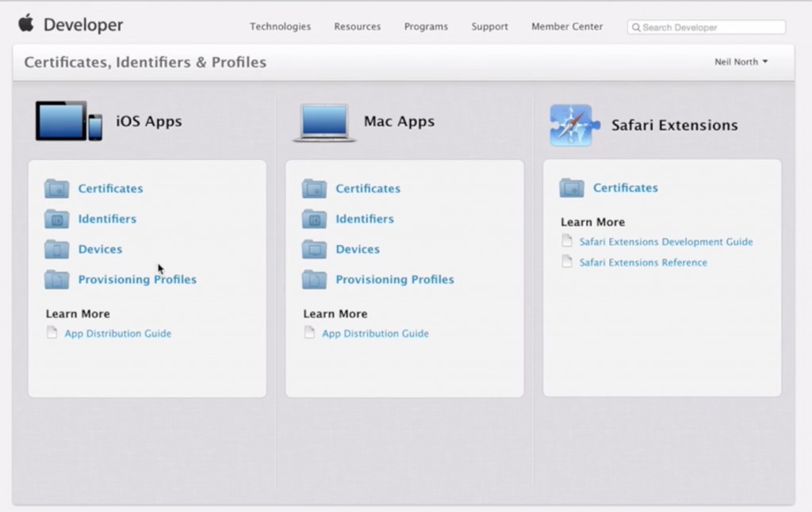Open Mac Apps Identifiers link
Image resolution: width=812 pixels, height=512 pixels.
point(364,219)
